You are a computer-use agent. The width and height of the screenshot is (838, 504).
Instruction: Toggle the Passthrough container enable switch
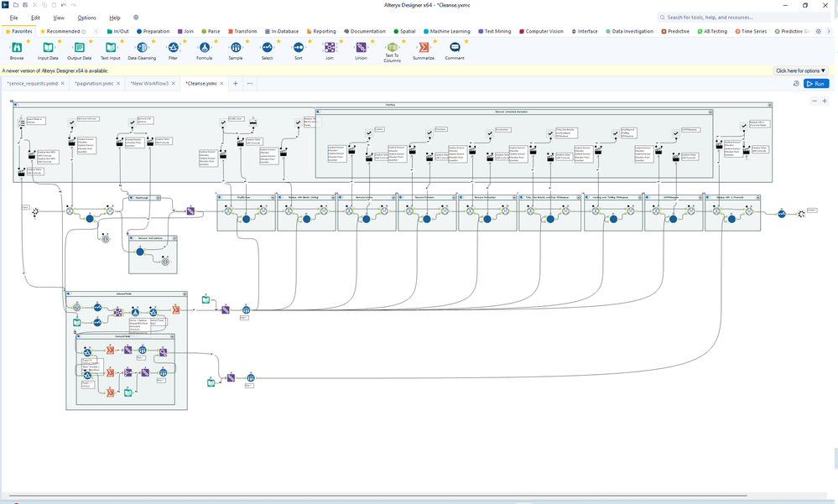(x=132, y=197)
